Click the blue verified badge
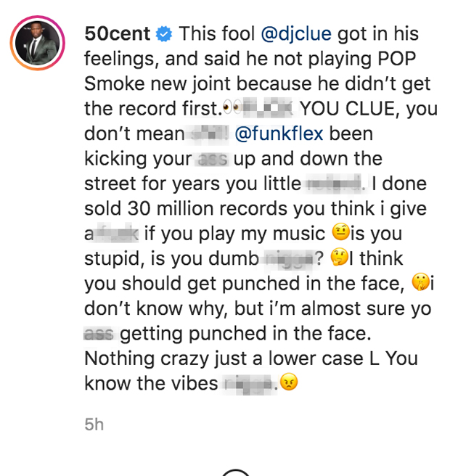The image size is (450, 476). tap(164, 34)
